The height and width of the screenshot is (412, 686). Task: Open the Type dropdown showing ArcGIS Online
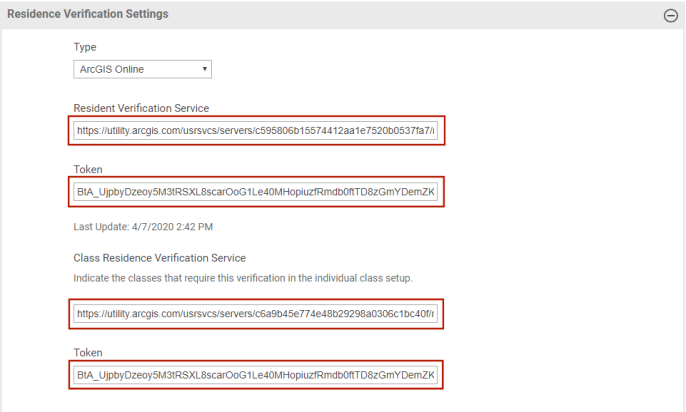click(x=142, y=69)
